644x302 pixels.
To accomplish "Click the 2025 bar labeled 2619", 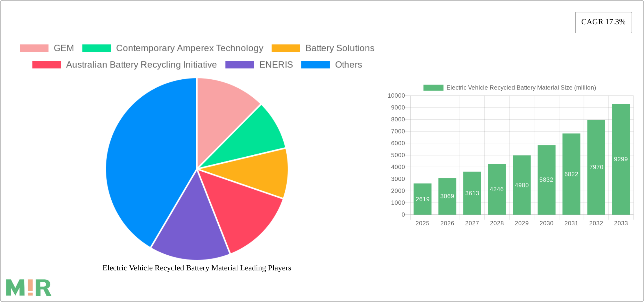I will click(x=422, y=199).
